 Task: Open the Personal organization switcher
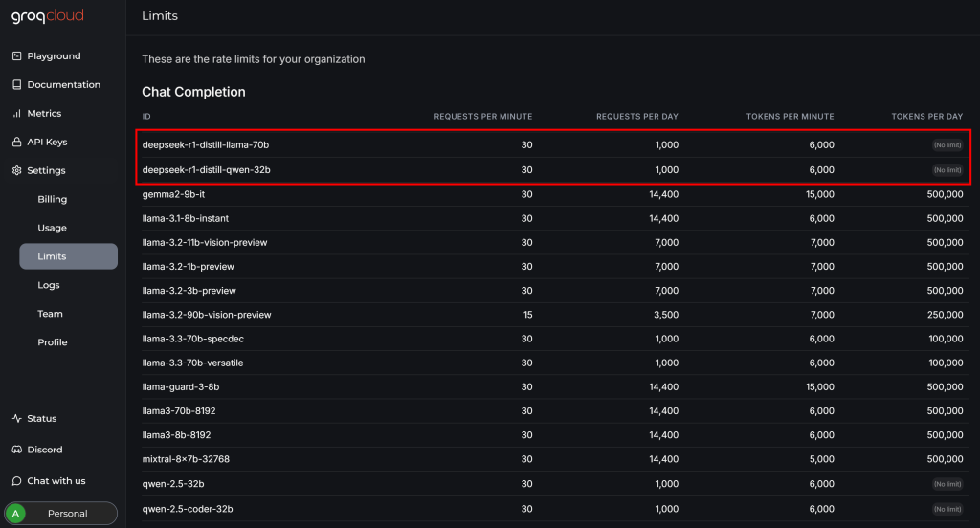67,514
